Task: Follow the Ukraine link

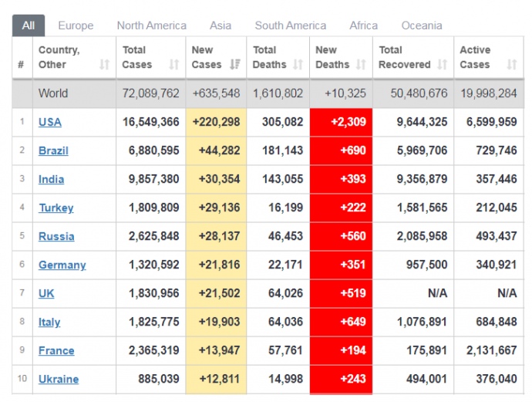Action: (59, 379)
